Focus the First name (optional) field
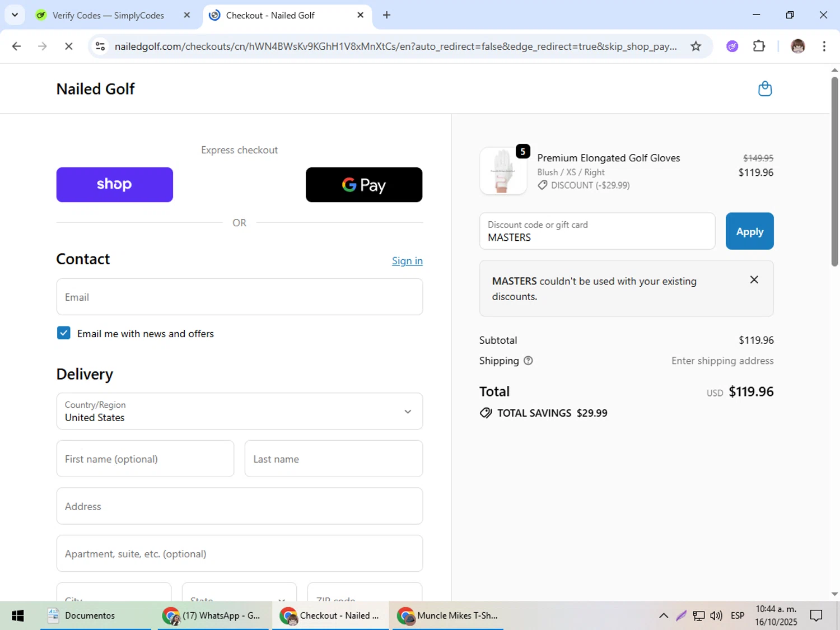 146,459
